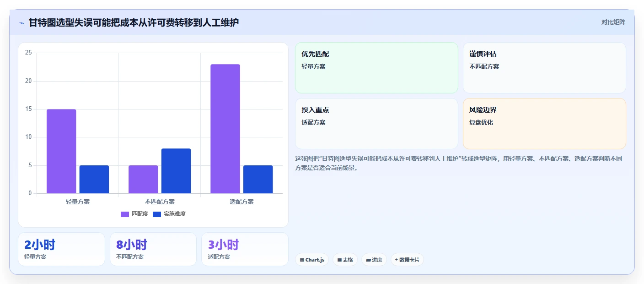Click the 对比矩阵 label in header
The height and width of the screenshot is (284, 644).
click(613, 22)
